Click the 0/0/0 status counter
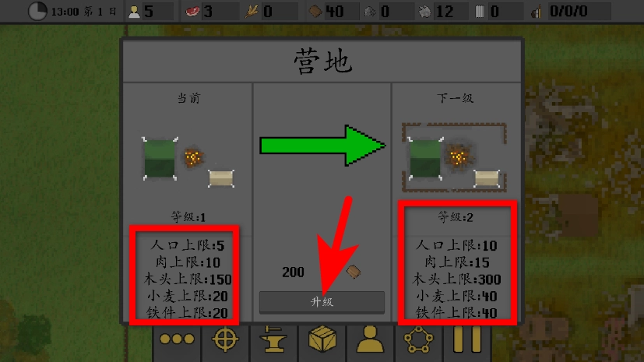The image size is (644, 362). (x=571, y=11)
